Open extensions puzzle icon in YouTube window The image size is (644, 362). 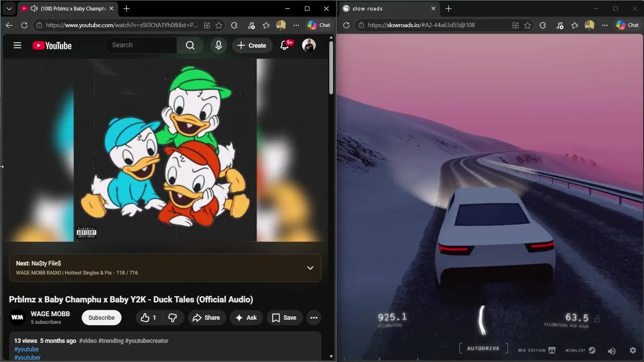[234, 25]
